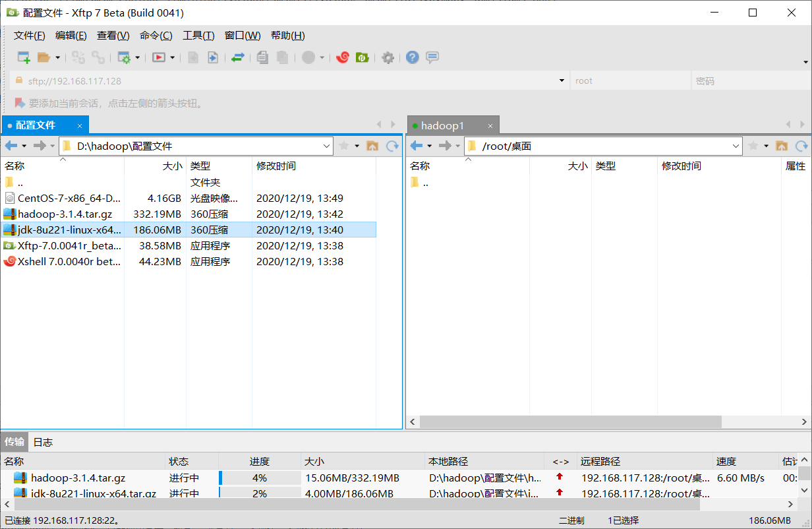Click the sftp address bar lock icon
Viewport: 812px width, 529px height.
point(18,80)
